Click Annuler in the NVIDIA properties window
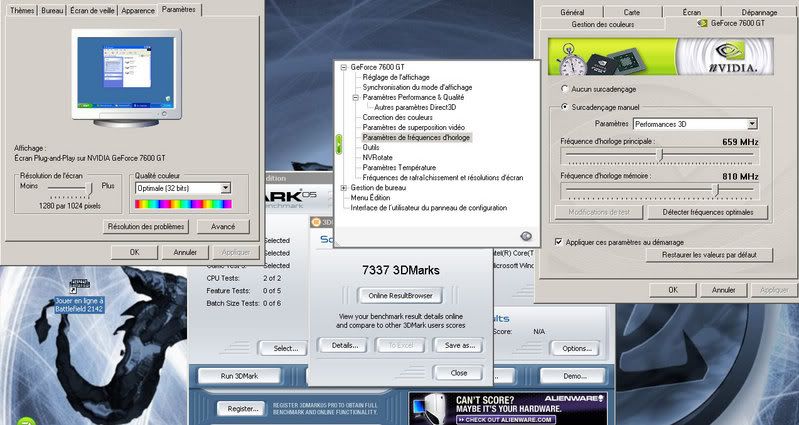This screenshot has height=425, width=799. [724, 290]
